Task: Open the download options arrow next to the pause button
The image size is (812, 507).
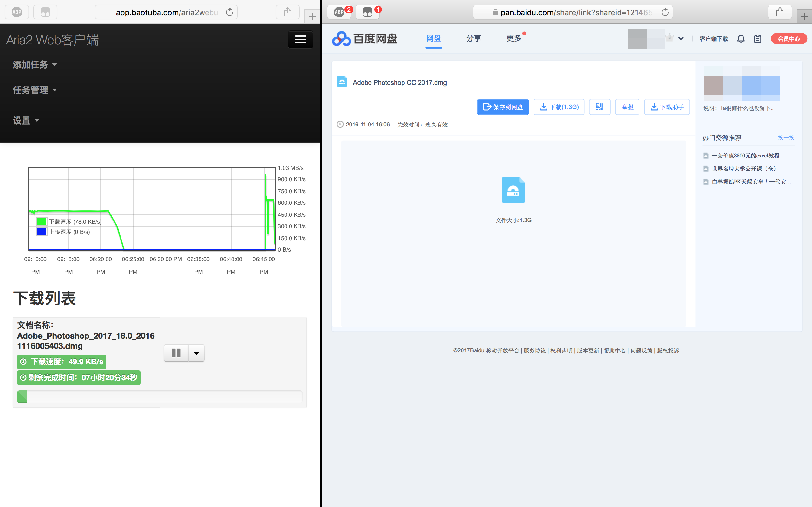Action: (196, 353)
